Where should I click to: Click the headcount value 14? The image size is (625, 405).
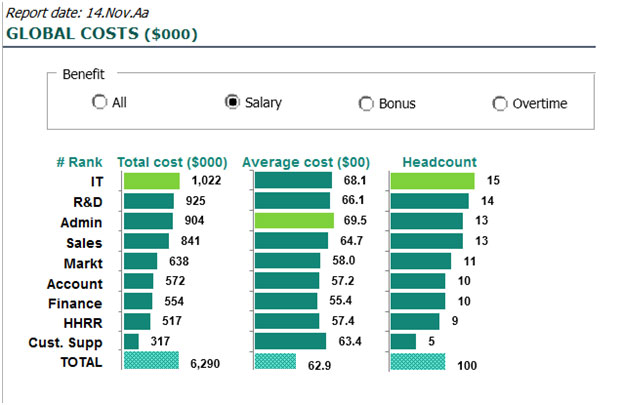(x=487, y=201)
